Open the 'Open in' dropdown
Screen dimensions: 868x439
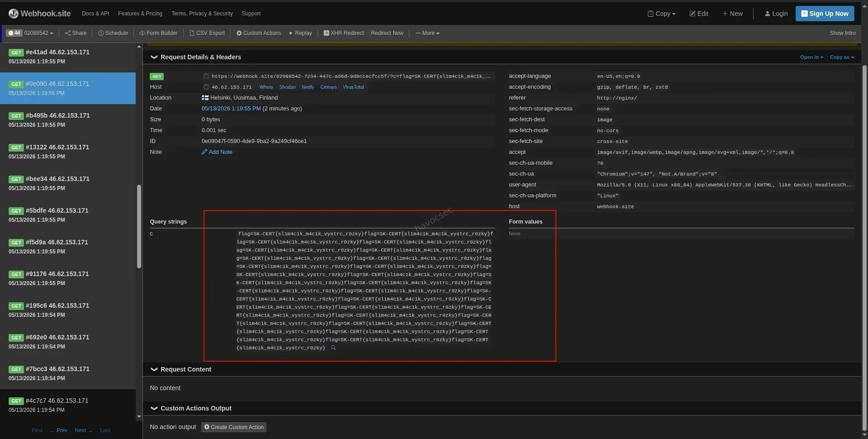coord(811,57)
